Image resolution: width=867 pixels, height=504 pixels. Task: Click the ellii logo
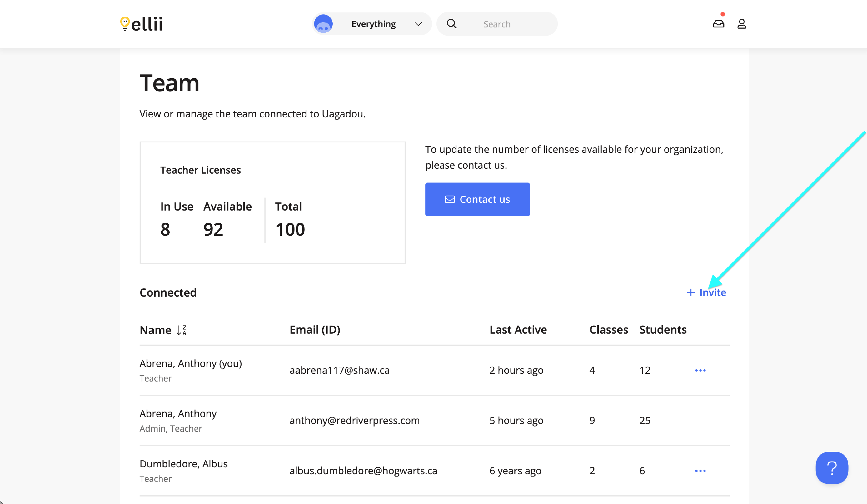141,24
